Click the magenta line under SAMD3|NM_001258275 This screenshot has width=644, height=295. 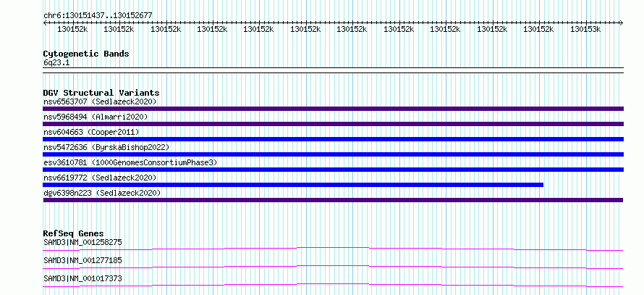coord(333,249)
